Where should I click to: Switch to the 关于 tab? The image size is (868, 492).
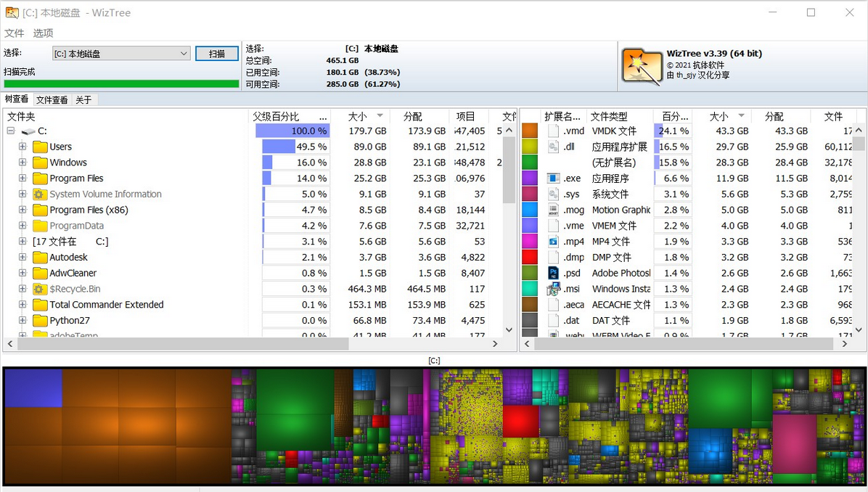[x=83, y=99]
